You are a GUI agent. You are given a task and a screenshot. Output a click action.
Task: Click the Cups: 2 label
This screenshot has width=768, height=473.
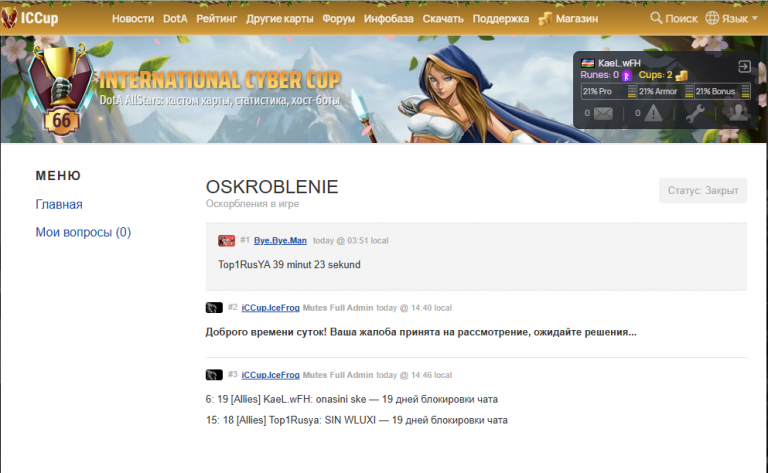pos(655,75)
